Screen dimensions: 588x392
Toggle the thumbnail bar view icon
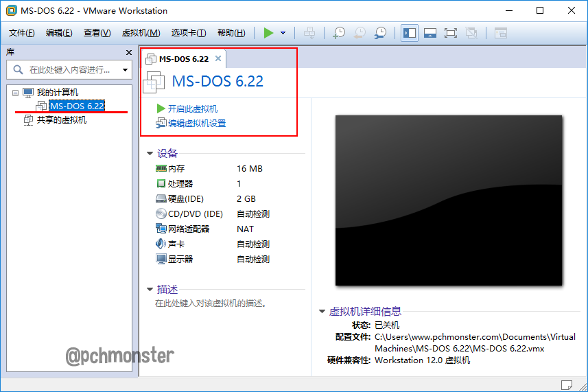430,33
